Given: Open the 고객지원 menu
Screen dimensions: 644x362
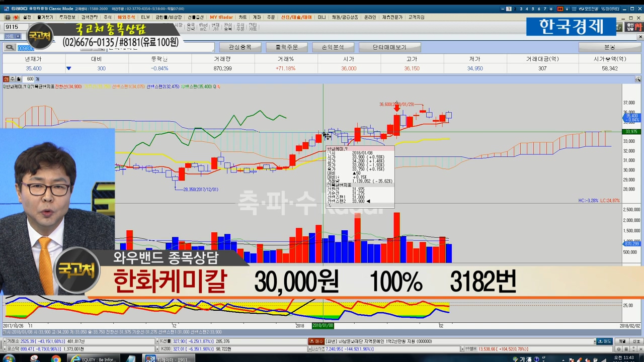Looking at the screenshot, I should point(416,17).
